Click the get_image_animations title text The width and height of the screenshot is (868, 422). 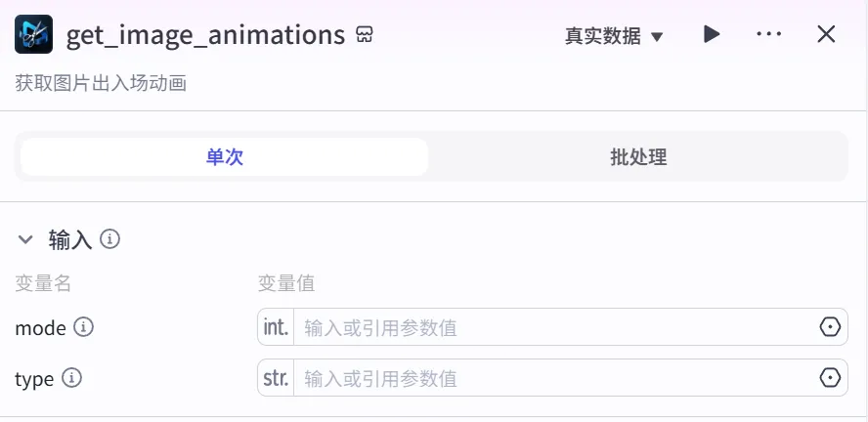pos(205,36)
